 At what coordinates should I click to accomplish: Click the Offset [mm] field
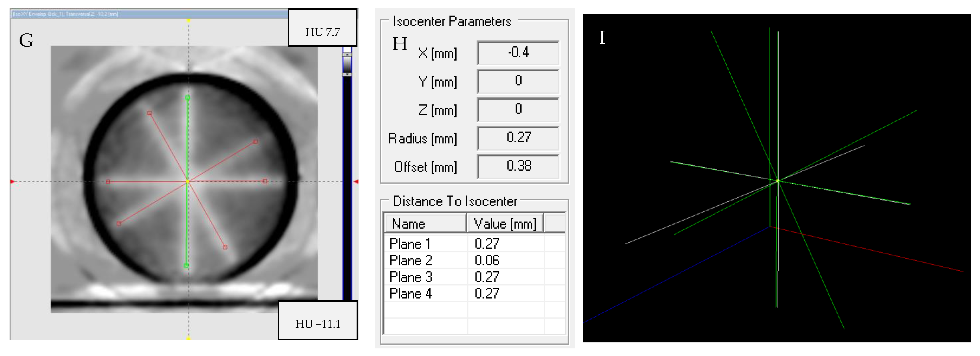tap(518, 166)
